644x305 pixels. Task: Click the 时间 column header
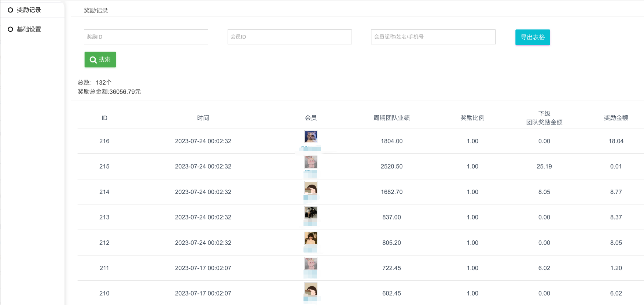point(203,118)
